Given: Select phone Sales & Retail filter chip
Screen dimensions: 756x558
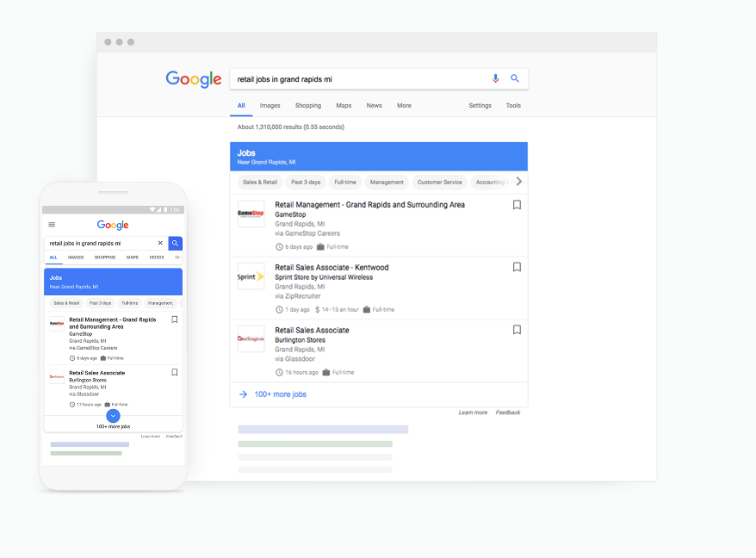Looking at the screenshot, I should point(66,303).
